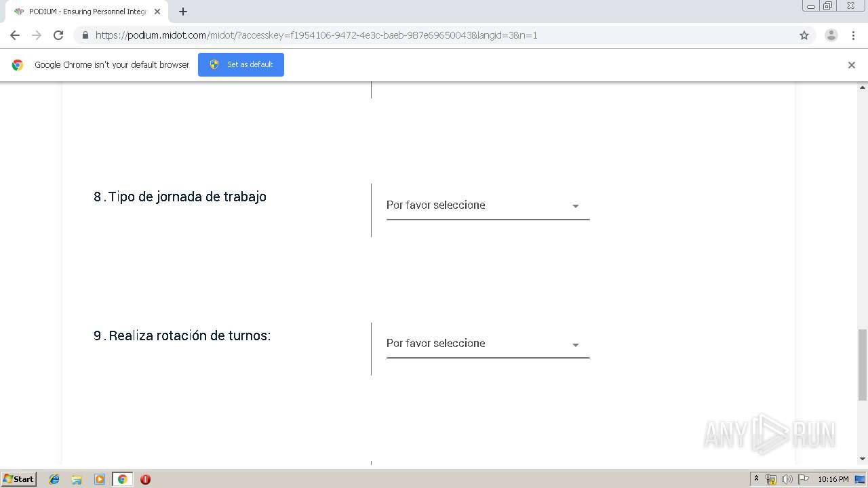This screenshot has width=868, height=488.
Task: Click arrow of jornada de trabajo selector
Action: (x=575, y=206)
